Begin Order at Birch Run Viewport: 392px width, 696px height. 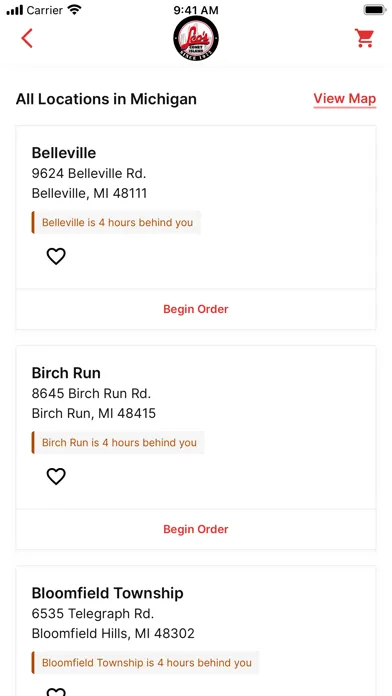tap(196, 529)
